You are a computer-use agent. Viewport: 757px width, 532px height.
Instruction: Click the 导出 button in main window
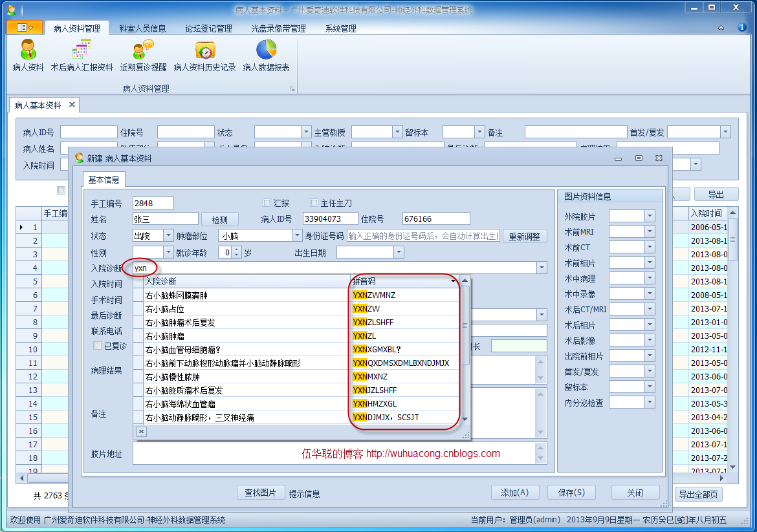tap(716, 195)
